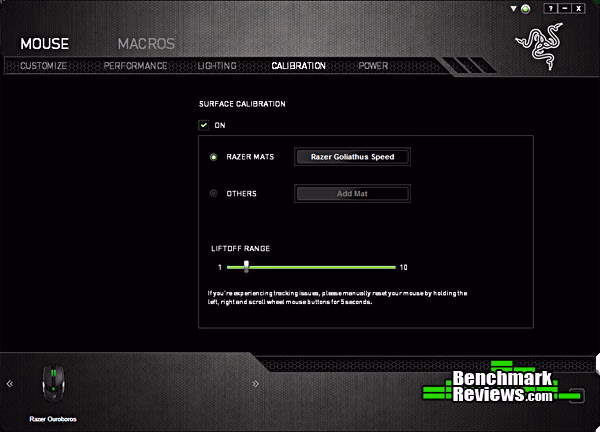Click the Liftoff Range slider handle
The image size is (600, 432).
pyautogui.click(x=246, y=266)
